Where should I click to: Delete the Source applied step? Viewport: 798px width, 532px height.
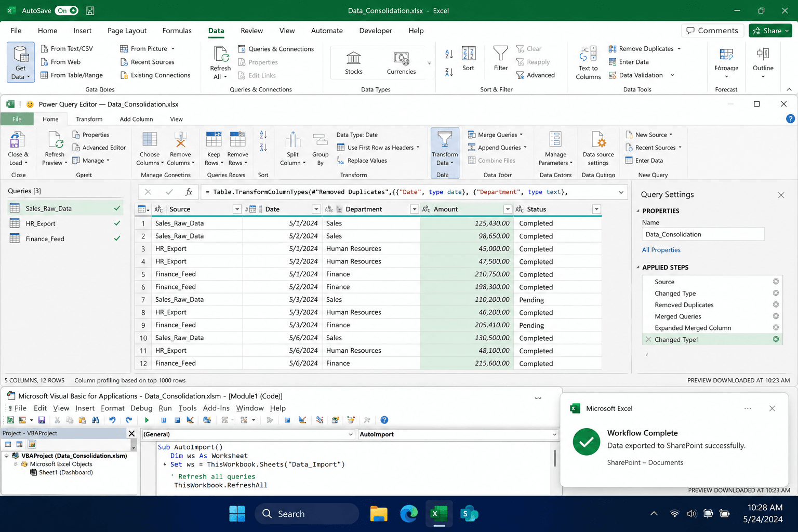pos(776,282)
